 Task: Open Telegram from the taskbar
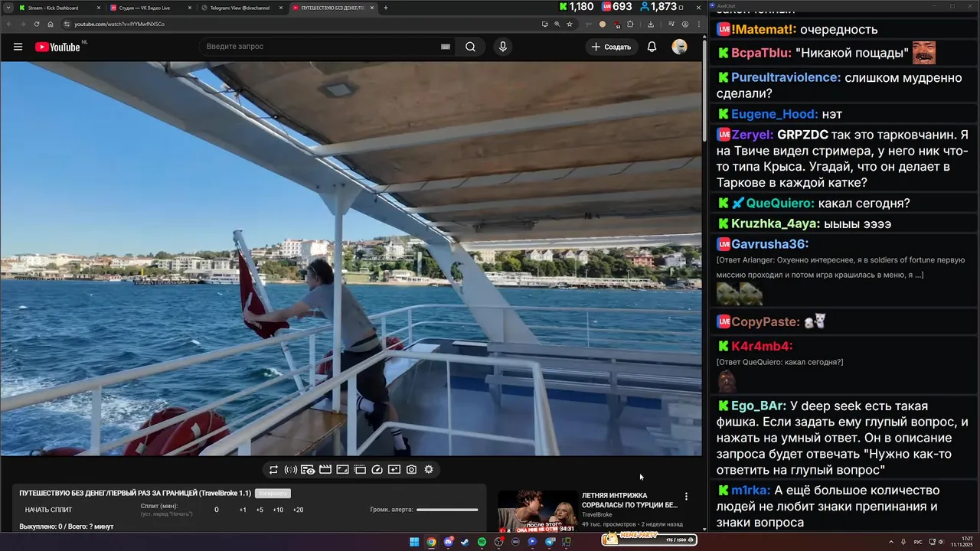550,542
